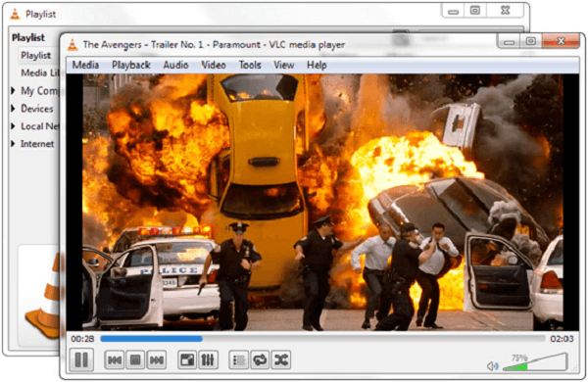Image resolution: width=588 pixels, height=382 pixels.
Task: Toggle random shuffle playback
Action: click(281, 360)
